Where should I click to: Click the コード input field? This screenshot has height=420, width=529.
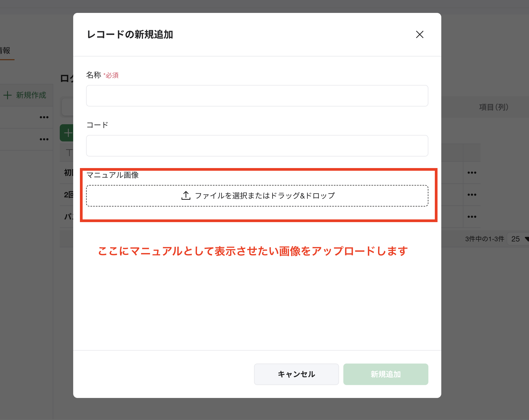click(x=257, y=145)
